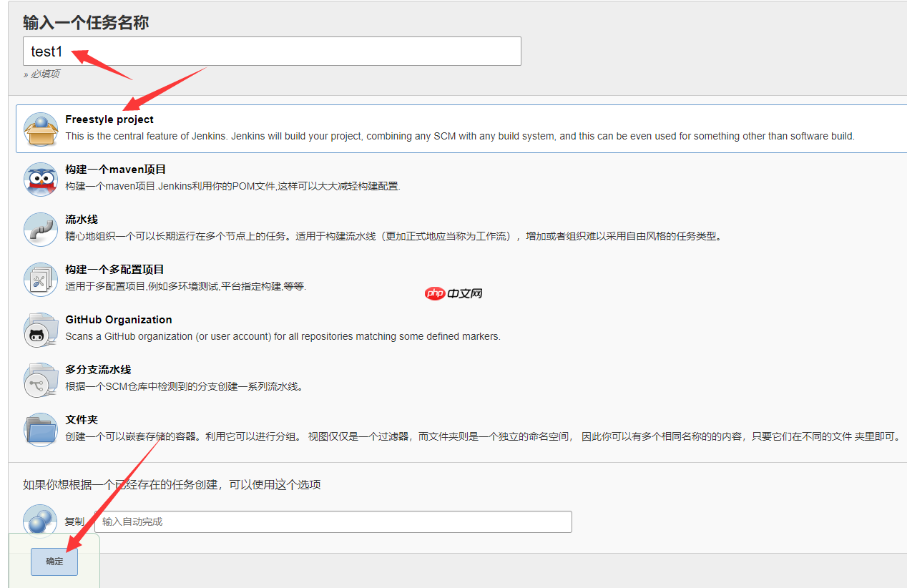Click the php中文网 logo
This screenshot has height=588, width=907.
[453, 293]
